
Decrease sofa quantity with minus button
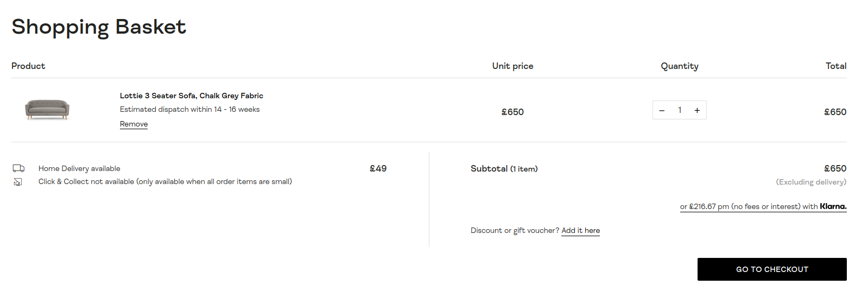pos(662,110)
